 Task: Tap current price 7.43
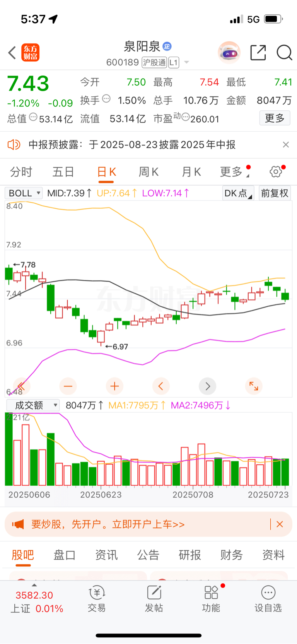click(28, 83)
